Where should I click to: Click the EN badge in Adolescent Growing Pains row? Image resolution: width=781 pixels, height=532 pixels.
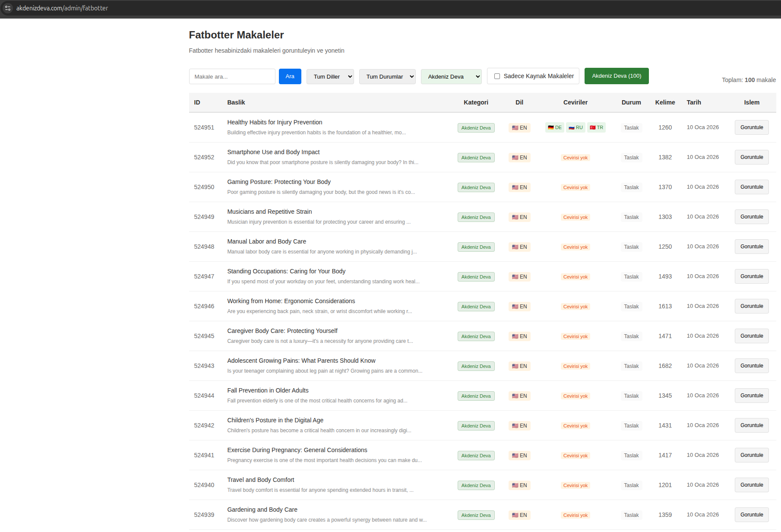click(x=519, y=366)
